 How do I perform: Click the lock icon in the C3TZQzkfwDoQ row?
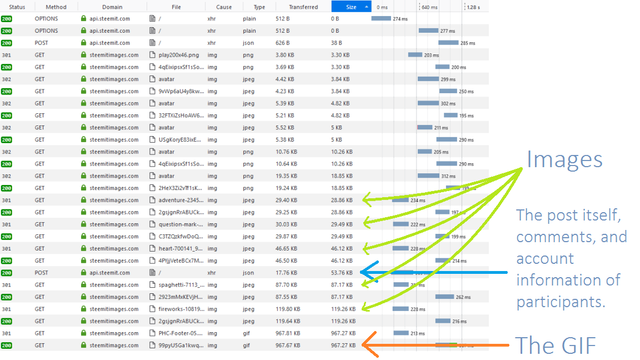pos(84,236)
